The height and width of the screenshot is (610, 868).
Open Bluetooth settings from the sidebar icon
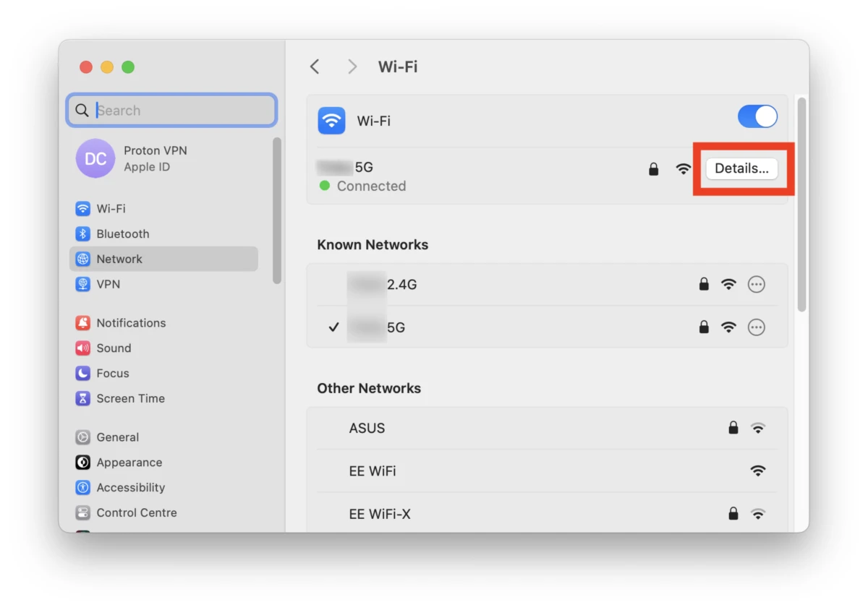click(x=83, y=234)
